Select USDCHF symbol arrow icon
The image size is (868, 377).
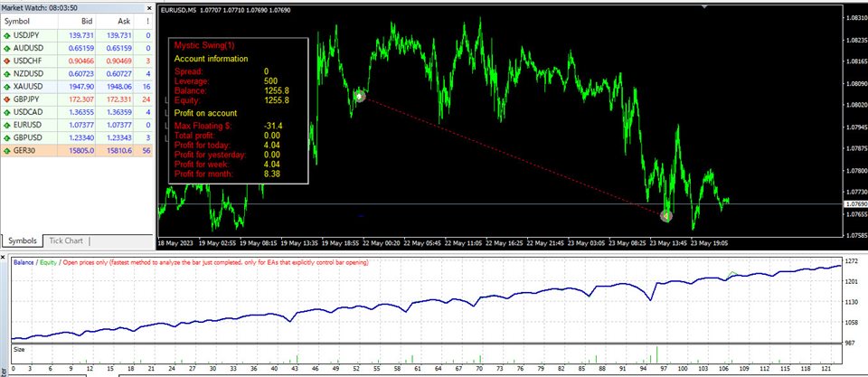click(x=6, y=61)
